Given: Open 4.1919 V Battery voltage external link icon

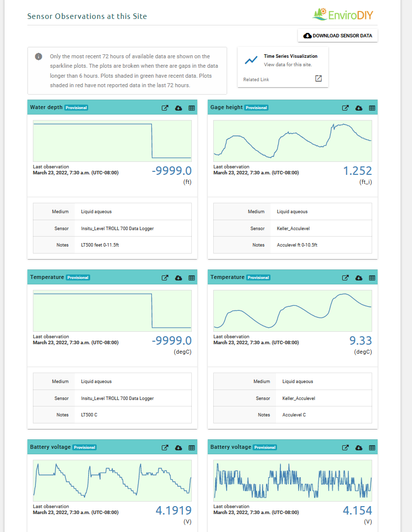Looking at the screenshot, I should [x=165, y=447].
